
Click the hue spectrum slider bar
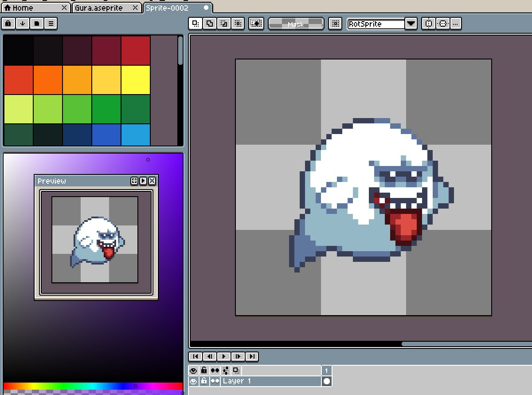(93, 386)
